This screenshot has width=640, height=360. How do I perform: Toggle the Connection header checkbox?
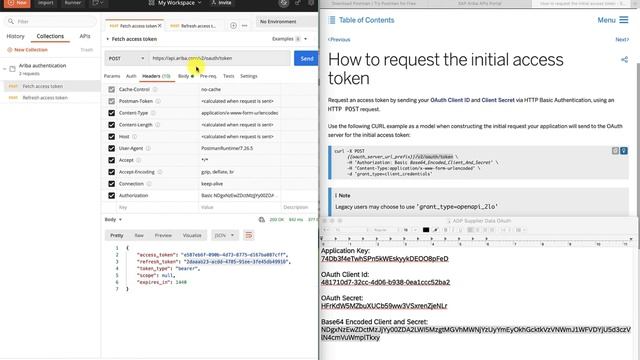[111, 184]
